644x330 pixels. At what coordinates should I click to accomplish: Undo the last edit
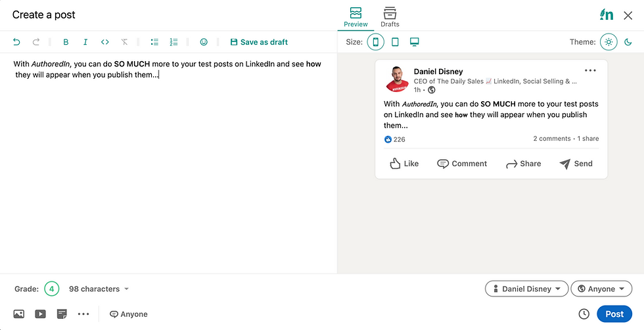click(x=16, y=42)
